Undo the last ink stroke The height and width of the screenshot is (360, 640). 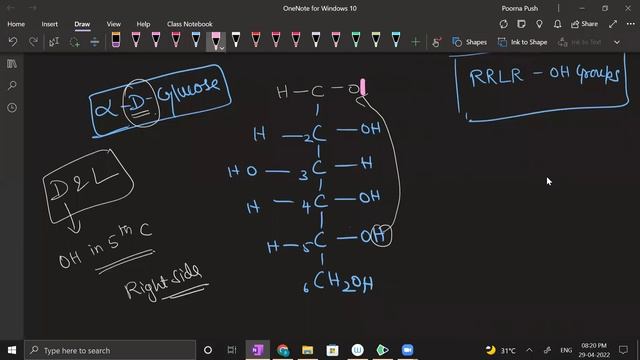click(x=13, y=42)
